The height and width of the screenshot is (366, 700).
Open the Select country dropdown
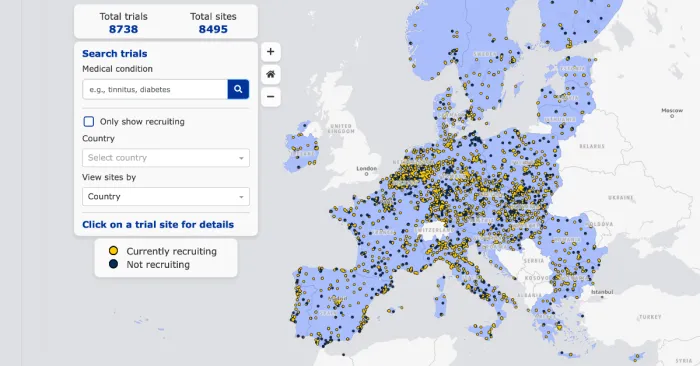click(166, 158)
